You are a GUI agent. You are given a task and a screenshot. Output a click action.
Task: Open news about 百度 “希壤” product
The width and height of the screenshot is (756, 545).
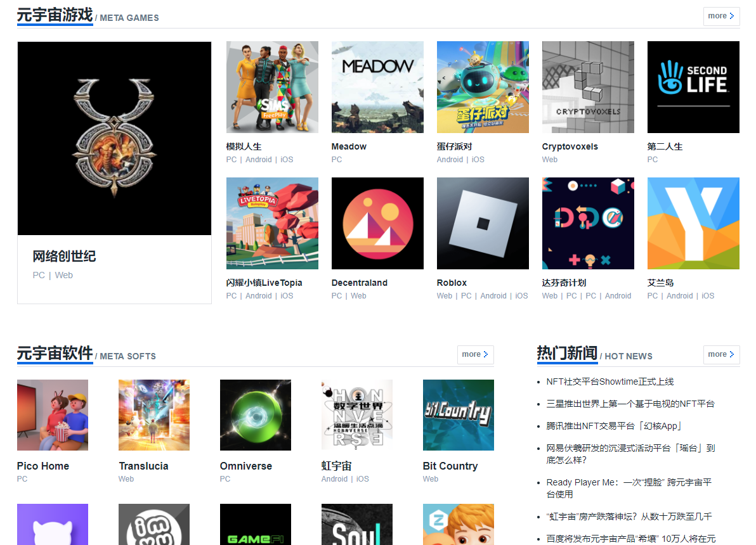point(631,539)
